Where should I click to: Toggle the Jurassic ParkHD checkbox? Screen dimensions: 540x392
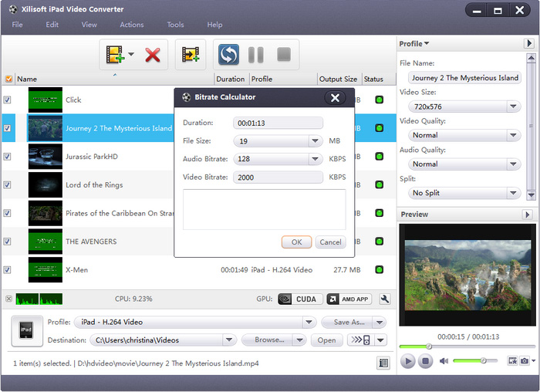tap(8, 157)
